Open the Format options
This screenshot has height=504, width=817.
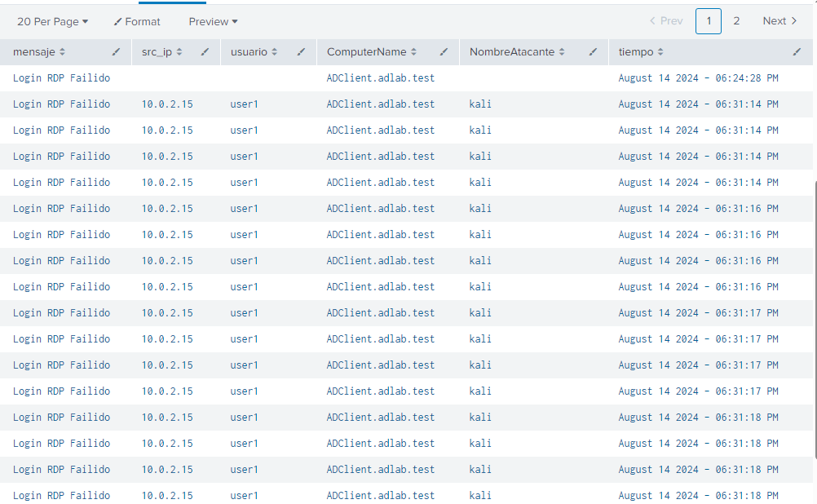click(x=137, y=21)
